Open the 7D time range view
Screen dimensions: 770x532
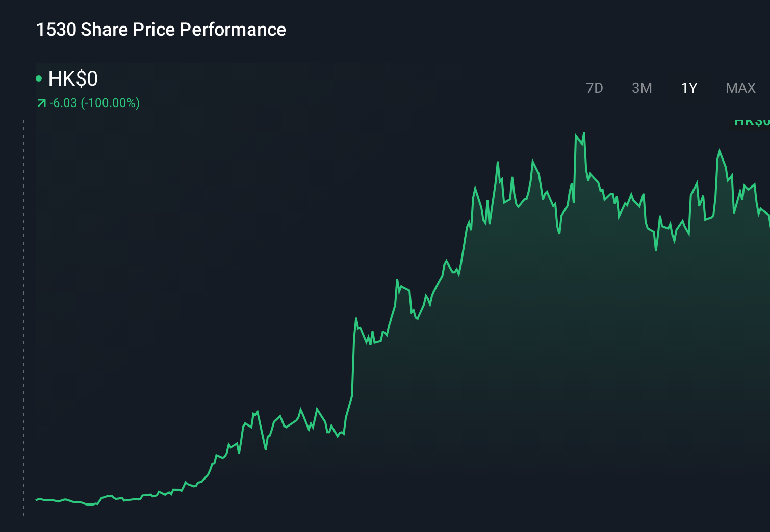[x=595, y=88]
